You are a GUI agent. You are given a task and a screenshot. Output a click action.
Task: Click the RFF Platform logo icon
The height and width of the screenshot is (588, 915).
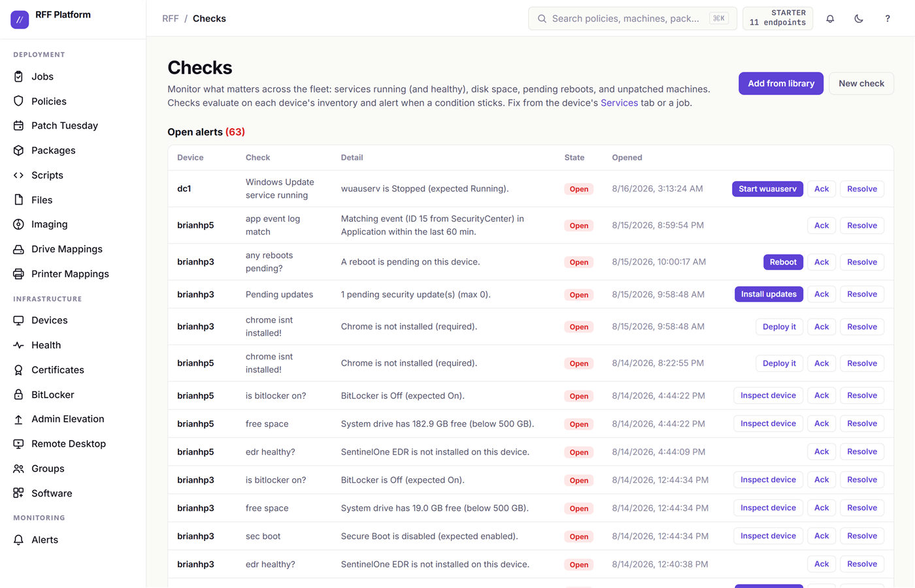pos(20,20)
